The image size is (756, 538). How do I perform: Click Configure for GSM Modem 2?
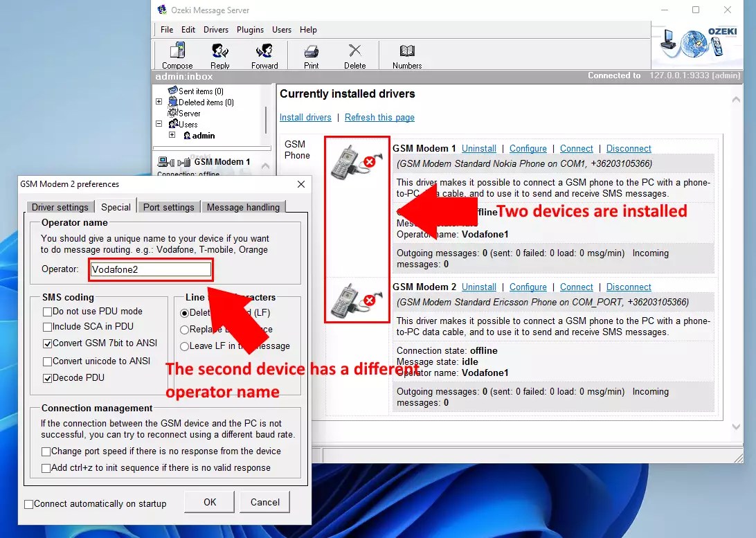pyautogui.click(x=528, y=287)
